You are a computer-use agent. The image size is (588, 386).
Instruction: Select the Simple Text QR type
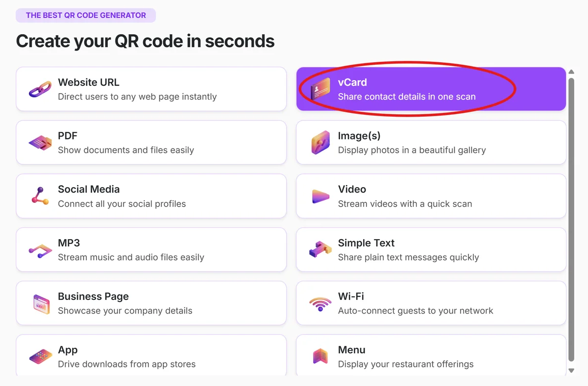click(x=431, y=249)
